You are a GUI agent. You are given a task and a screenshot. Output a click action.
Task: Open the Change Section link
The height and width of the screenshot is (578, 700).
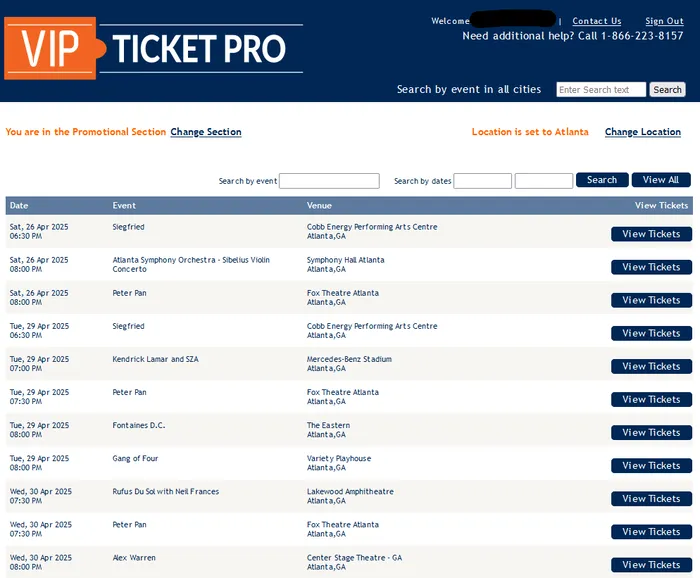coord(206,132)
